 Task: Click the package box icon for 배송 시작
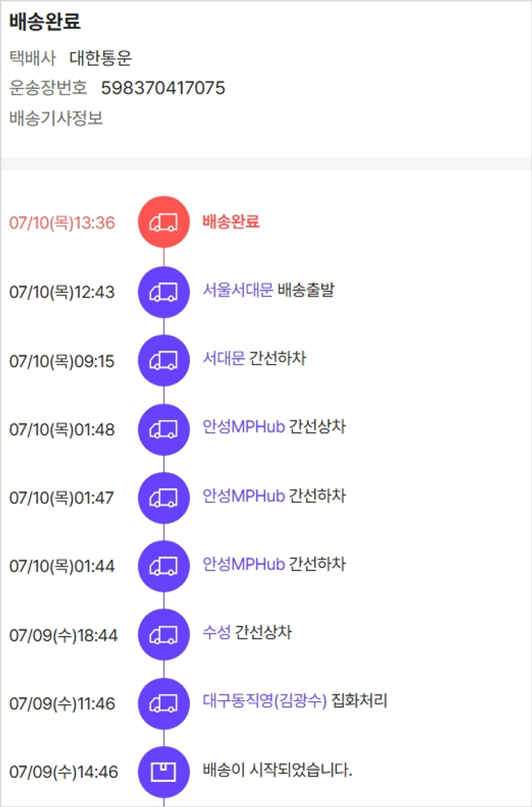click(x=164, y=772)
